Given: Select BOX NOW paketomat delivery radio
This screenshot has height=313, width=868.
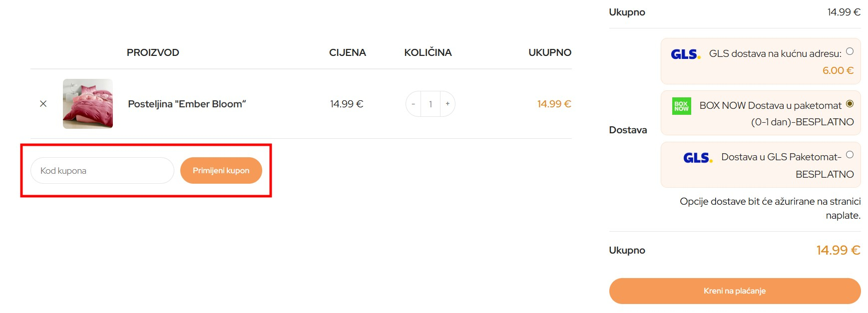Looking at the screenshot, I should click(x=850, y=104).
